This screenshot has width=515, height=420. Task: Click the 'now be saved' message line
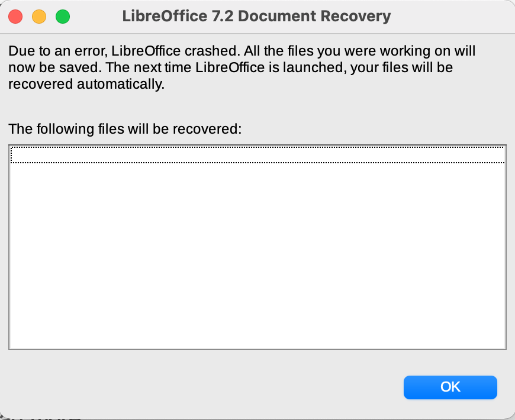[x=231, y=67]
